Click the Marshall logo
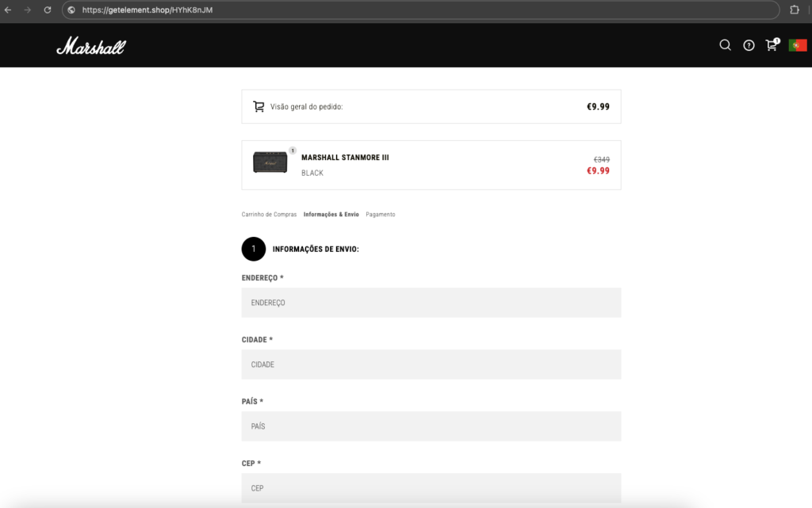 [91, 45]
